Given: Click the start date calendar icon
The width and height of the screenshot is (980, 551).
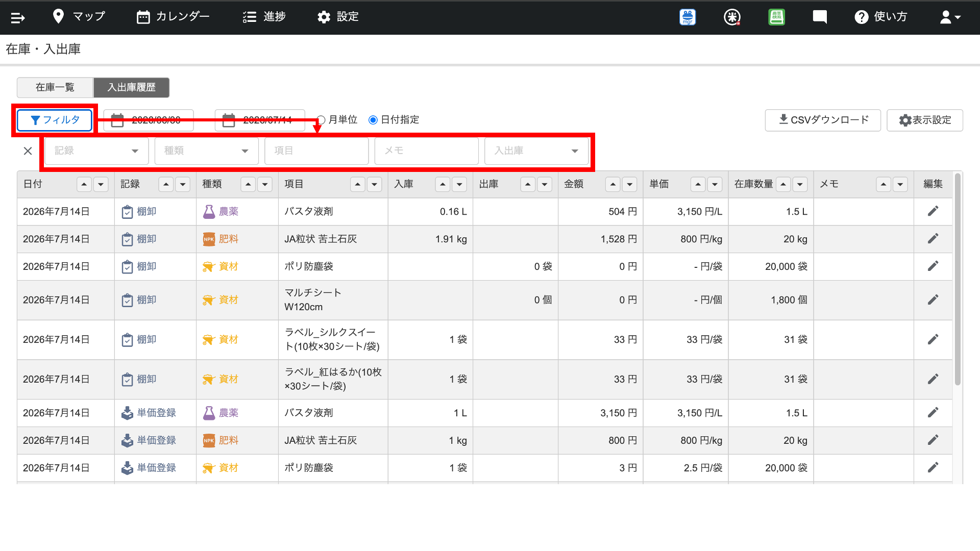Looking at the screenshot, I should click(x=117, y=120).
